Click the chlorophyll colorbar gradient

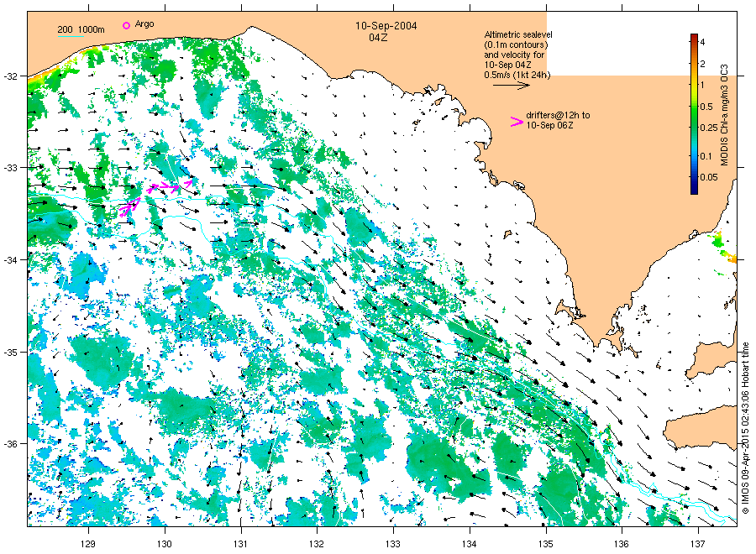tap(695, 114)
